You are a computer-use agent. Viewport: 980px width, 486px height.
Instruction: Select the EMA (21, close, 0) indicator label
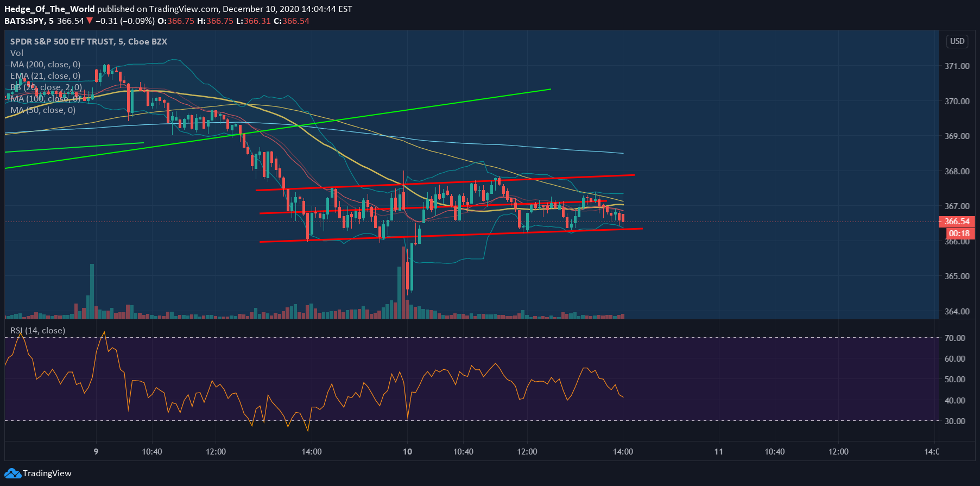point(45,75)
